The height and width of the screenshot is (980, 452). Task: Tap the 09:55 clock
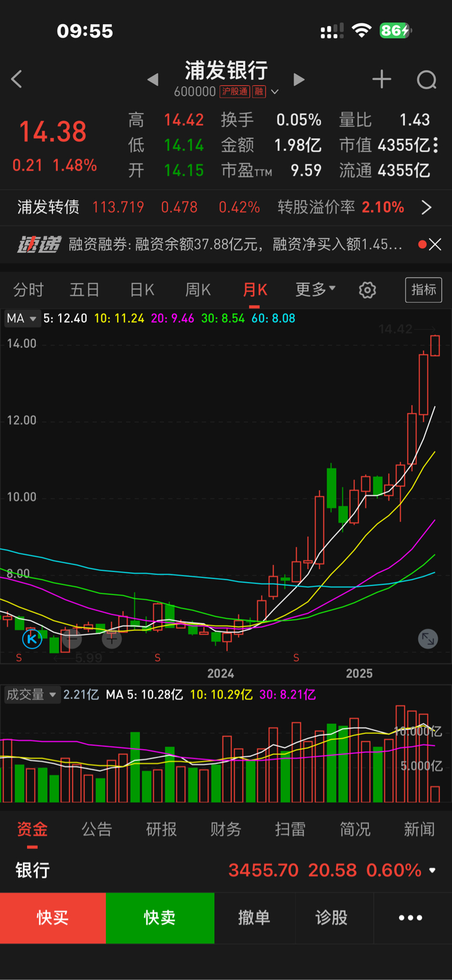point(85,31)
